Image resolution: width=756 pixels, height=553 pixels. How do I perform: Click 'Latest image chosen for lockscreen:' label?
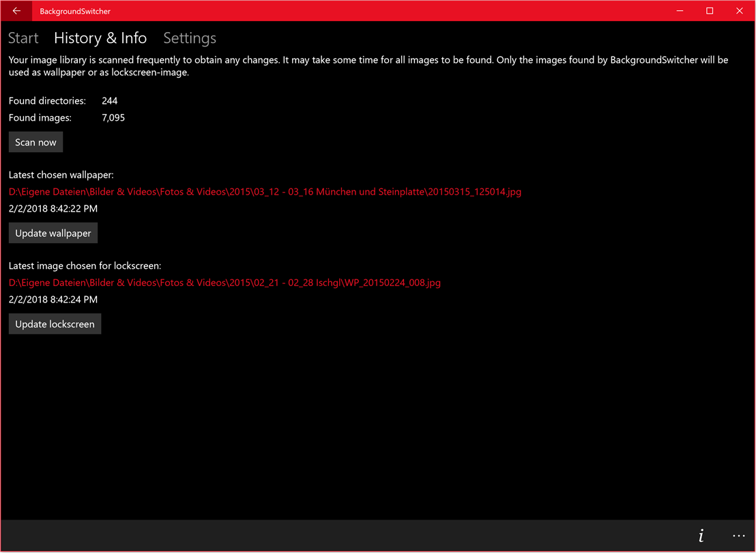(x=85, y=266)
